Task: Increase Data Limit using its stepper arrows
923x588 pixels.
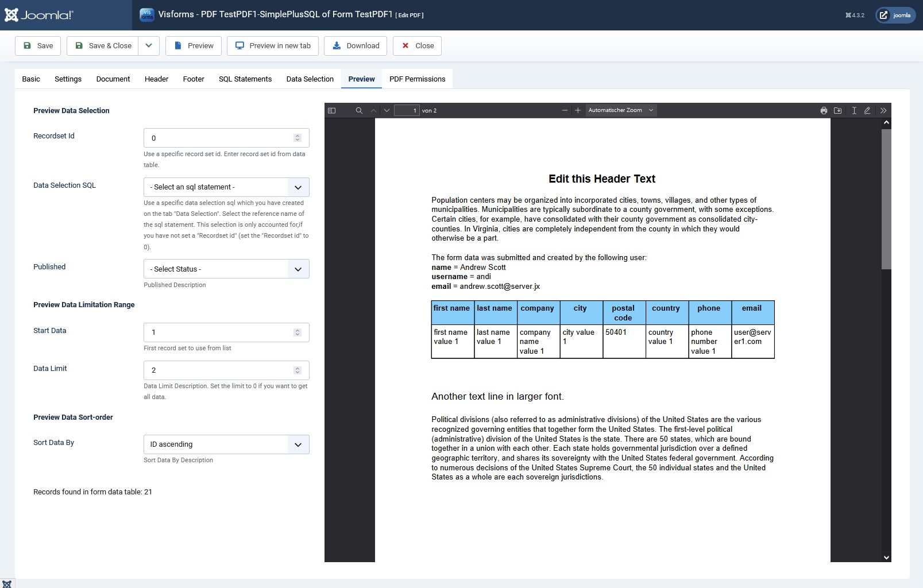Action: (x=297, y=370)
